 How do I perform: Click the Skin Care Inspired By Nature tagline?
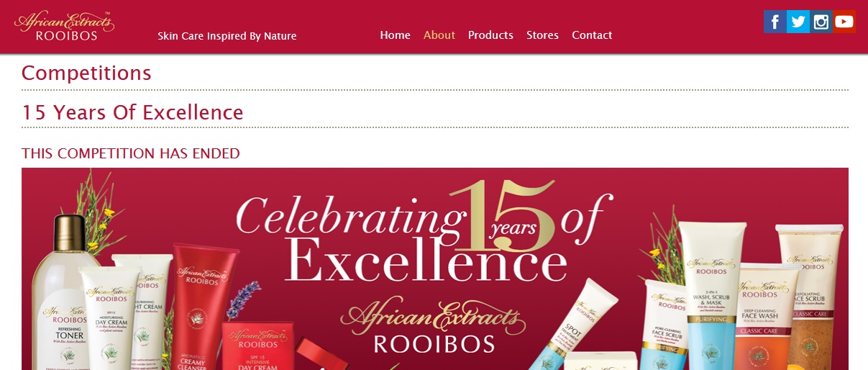click(x=227, y=36)
